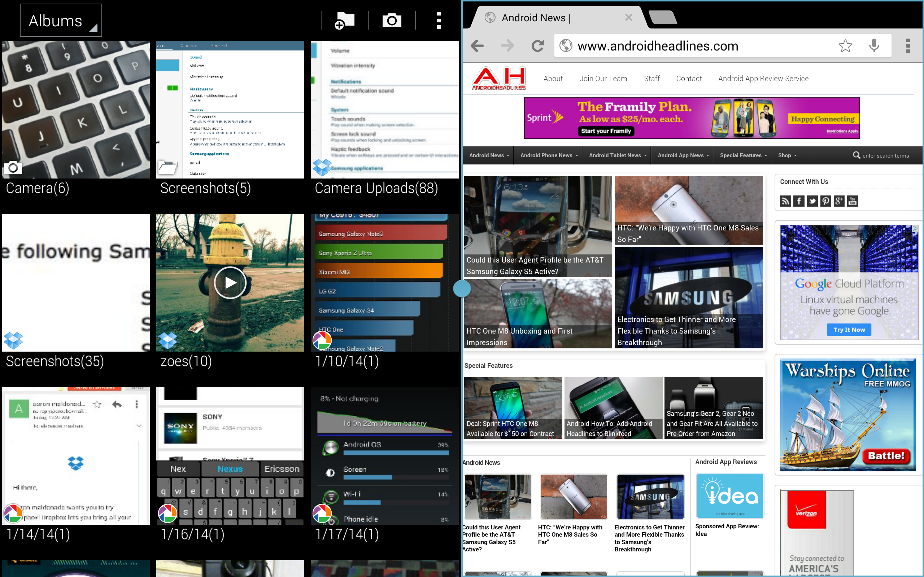Click the Facebook social icon

799,201
